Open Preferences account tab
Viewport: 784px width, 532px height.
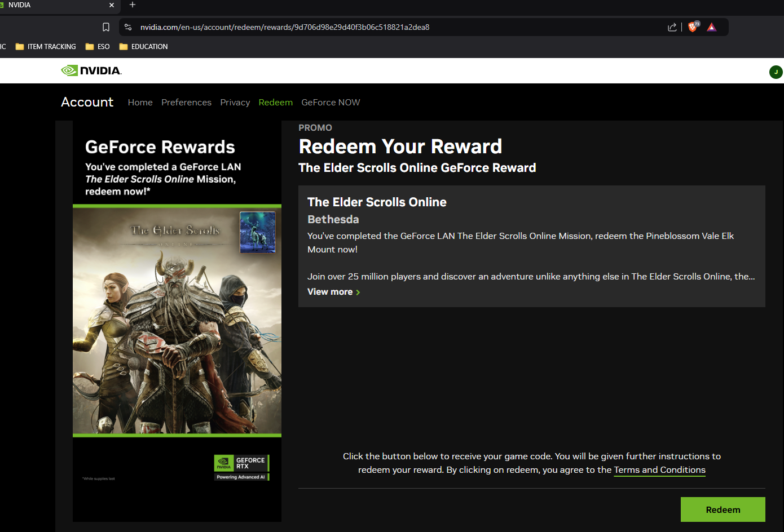(186, 103)
